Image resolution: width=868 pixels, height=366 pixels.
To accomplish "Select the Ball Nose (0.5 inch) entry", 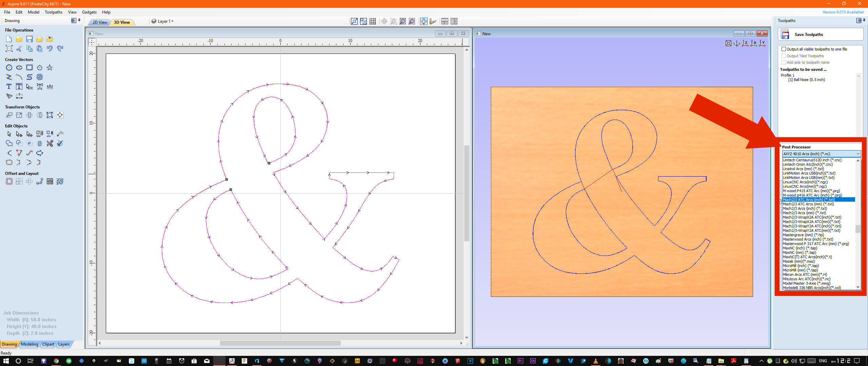I will tap(807, 80).
